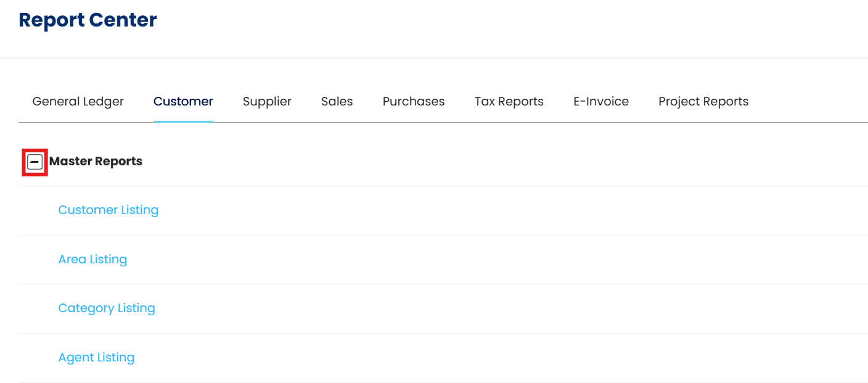Click empty space in Category Listing row

[x=493, y=308]
